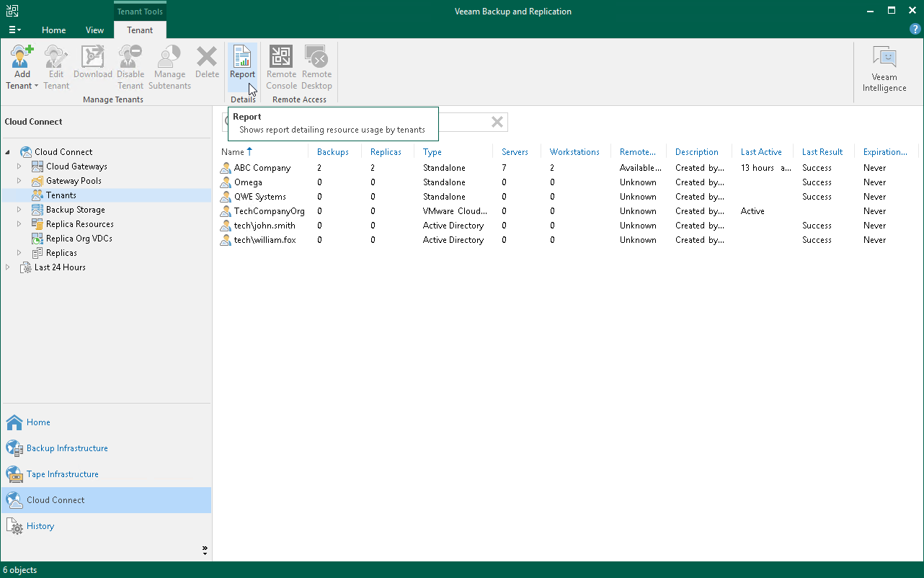Expand the Backup Storage tree node
The height and width of the screenshot is (578, 924).
coord(19,210)
